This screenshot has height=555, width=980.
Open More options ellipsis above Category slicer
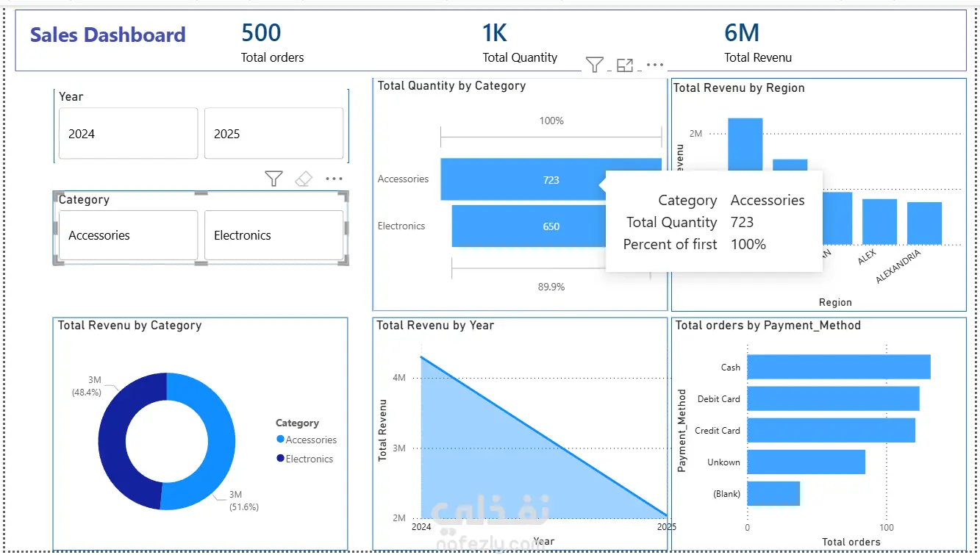(x=334, y=179)
